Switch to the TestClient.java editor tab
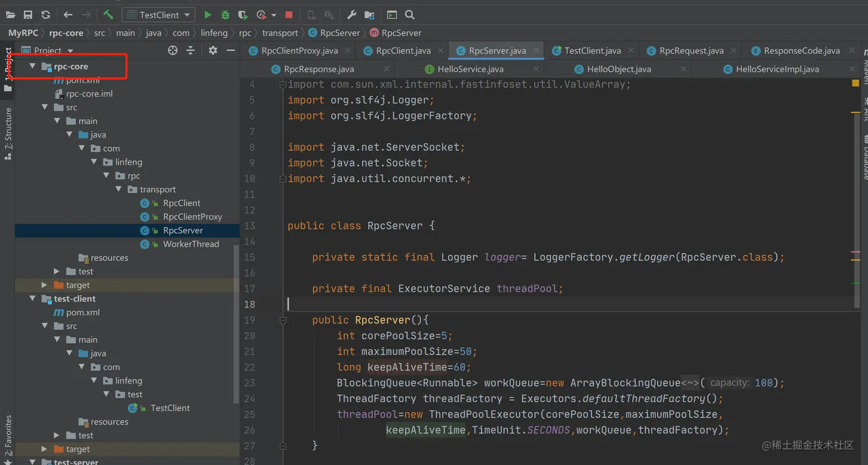This screenshot has height=465, width=868. pyautogui.click(x=592, y=51)
